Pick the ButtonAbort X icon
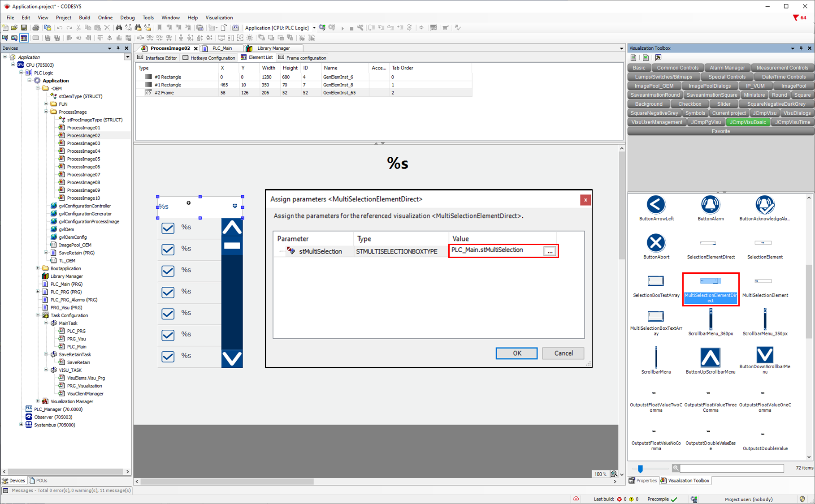The height and width of the screenshot is (504, 815). coord(656,243)
